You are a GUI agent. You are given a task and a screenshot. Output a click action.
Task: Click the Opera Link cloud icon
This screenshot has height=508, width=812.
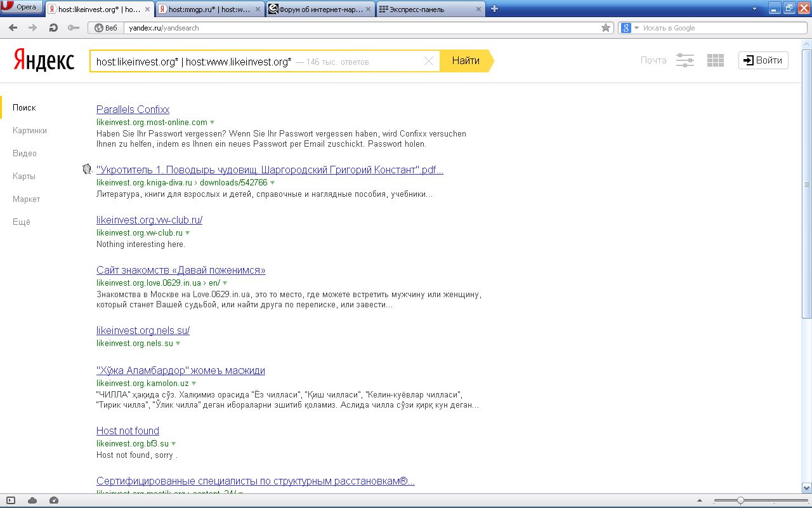click(x=32, y=500)
